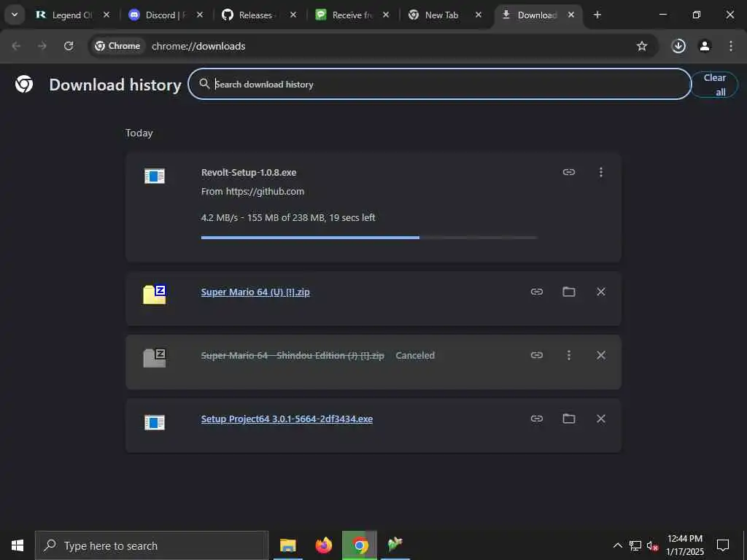The image size is (747, 560).
Task: Go back with the back arrow
Action: pos(16,46)
